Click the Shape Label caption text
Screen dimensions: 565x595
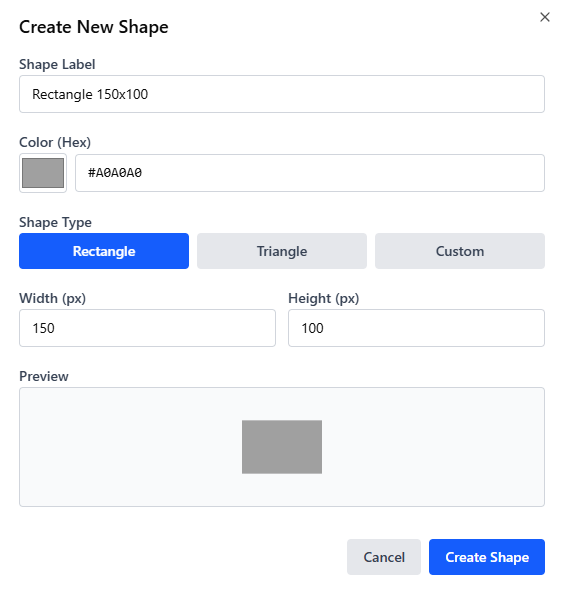click(x=57, y=65)
